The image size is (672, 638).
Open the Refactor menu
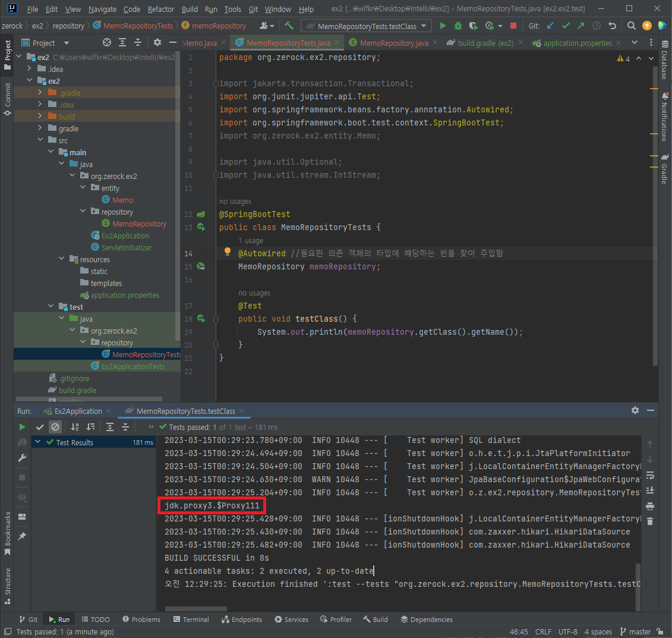click(x=160, y=9)
